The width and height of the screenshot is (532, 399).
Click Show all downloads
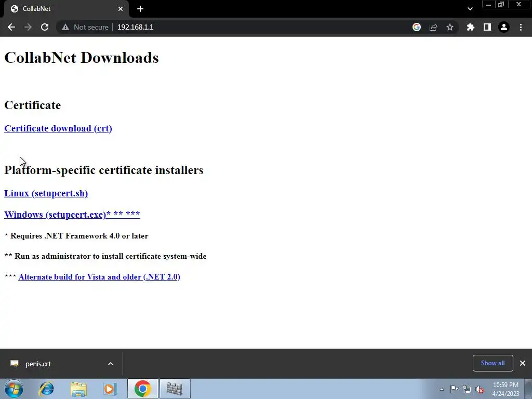pos(493,363)
